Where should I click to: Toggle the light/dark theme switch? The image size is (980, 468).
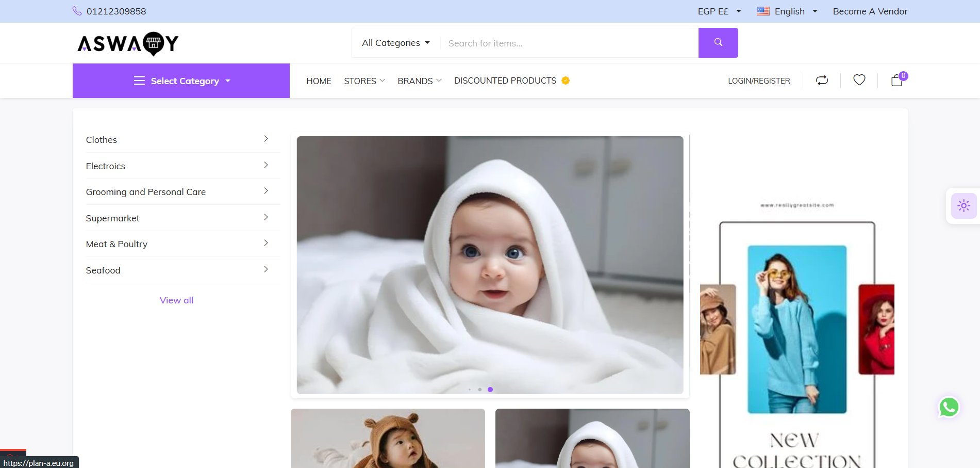click(x=964, y=206)
